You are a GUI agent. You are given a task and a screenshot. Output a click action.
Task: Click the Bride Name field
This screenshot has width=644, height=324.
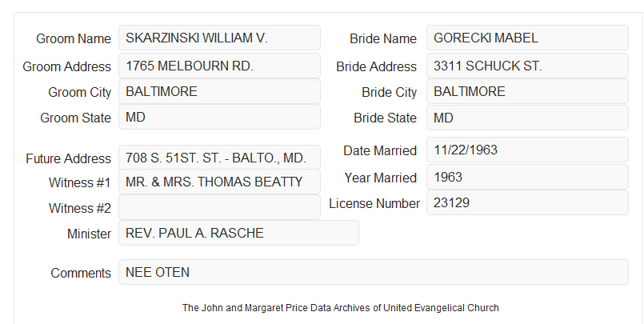point(527,38)
